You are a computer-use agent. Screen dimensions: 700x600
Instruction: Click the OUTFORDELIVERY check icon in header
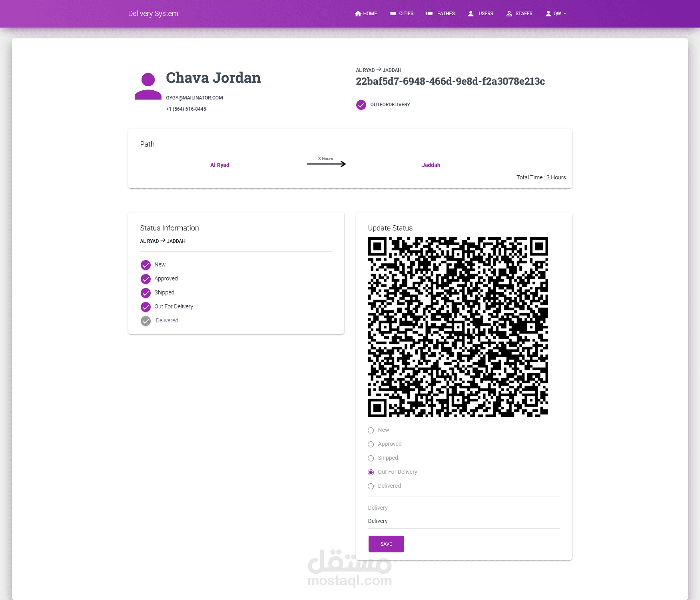coord(361,105)
